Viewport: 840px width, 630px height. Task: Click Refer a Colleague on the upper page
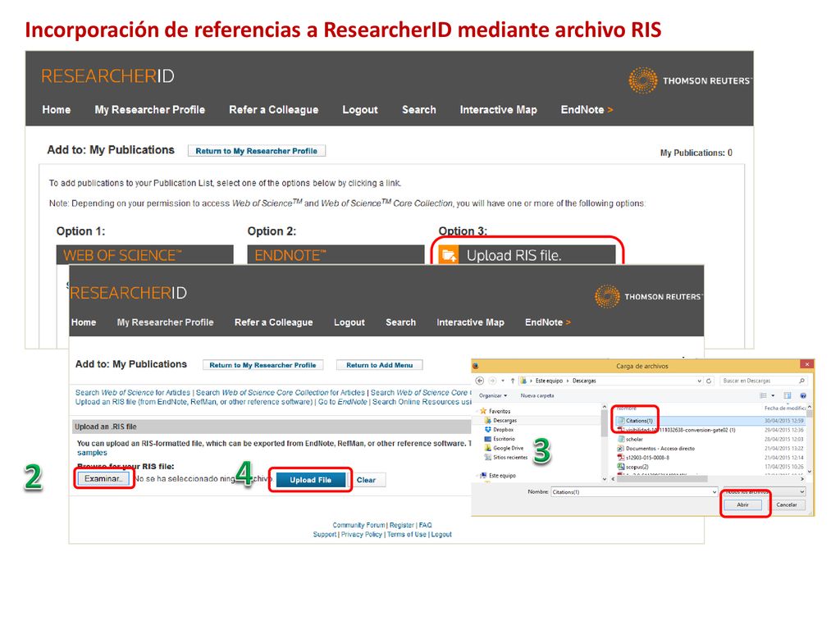tap(274, 109)
